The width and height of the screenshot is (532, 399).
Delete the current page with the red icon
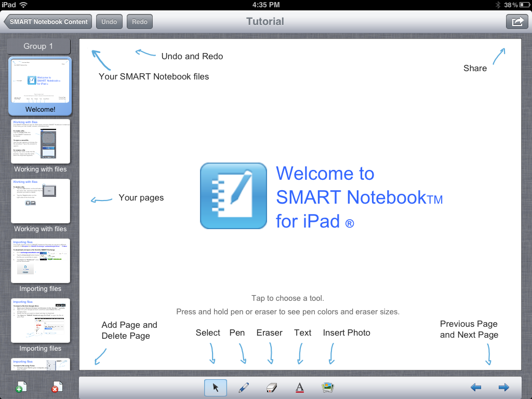coord(57,387)
